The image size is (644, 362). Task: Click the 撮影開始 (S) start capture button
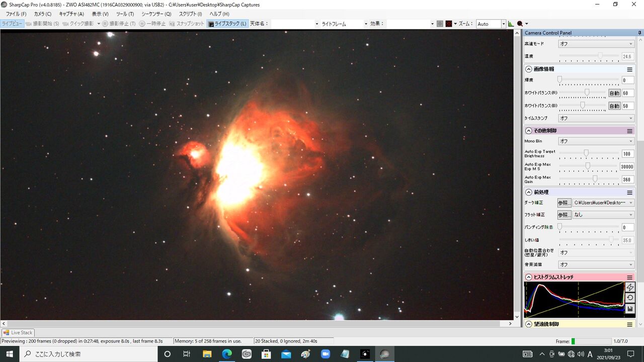pos(42,24)
